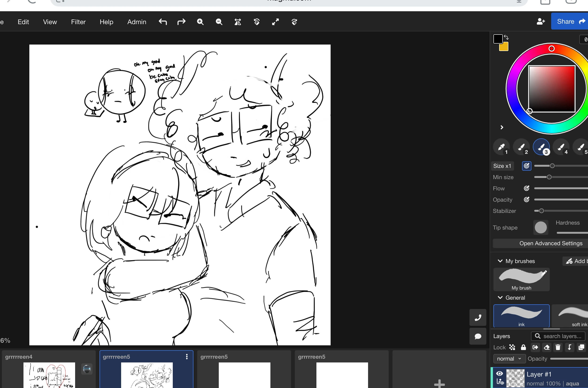The height and width of the screenshot is (388, 588).
Task: Undo the last canvas action
Action: (163, 22)
